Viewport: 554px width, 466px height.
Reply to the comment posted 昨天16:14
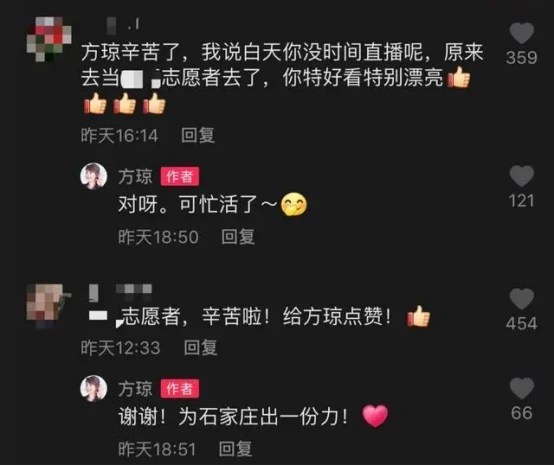click(x=198, y=135)
